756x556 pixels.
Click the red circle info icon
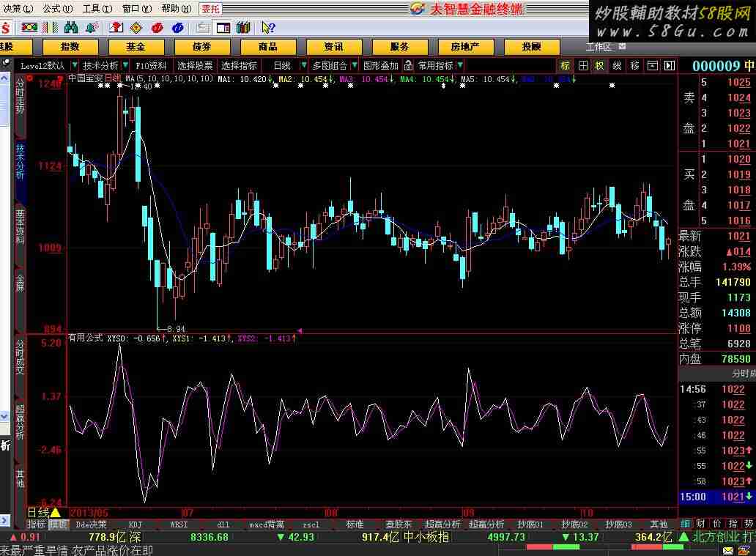point(157,28)
